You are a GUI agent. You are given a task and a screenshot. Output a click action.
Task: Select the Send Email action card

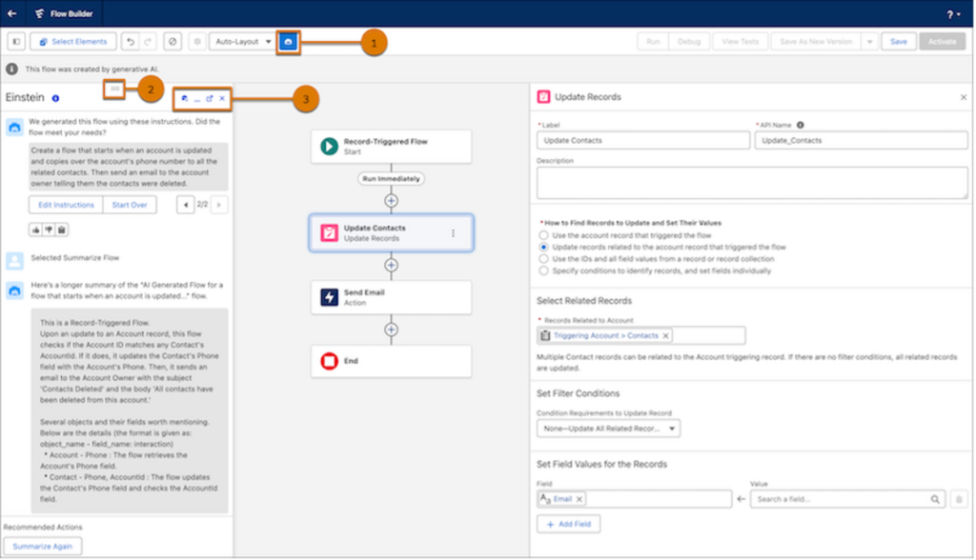pyautogui.click(x=391, y=297)
